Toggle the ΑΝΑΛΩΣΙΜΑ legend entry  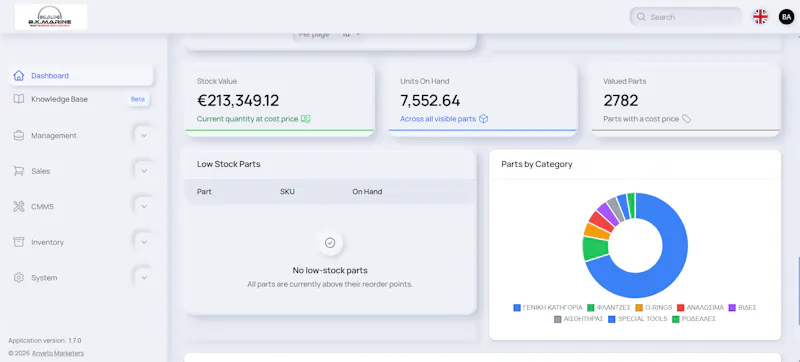click(x=700, y=307)
